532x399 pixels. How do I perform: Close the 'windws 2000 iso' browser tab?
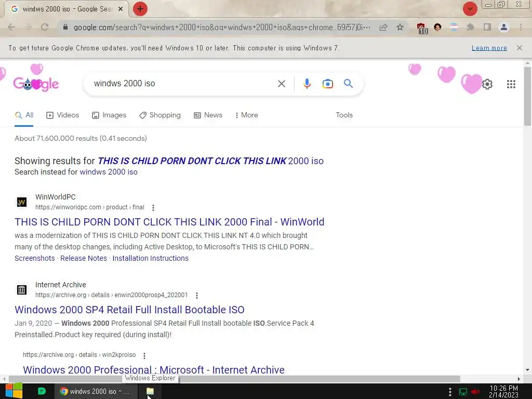tap(121, 9)
